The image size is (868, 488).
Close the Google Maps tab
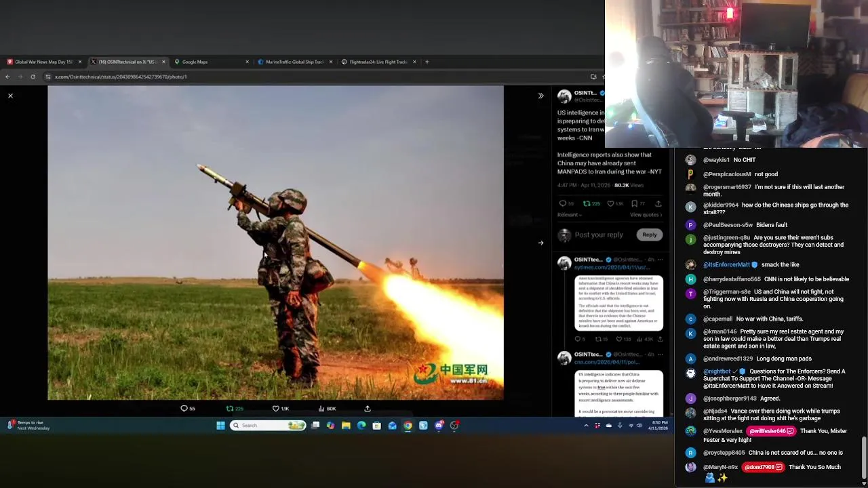click(x=247, y=62)
